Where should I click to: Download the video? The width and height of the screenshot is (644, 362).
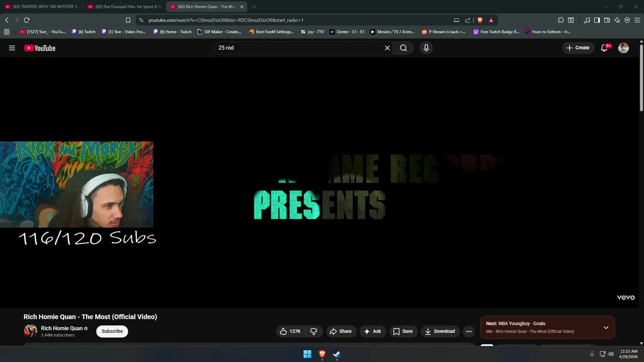pos(440,331)
